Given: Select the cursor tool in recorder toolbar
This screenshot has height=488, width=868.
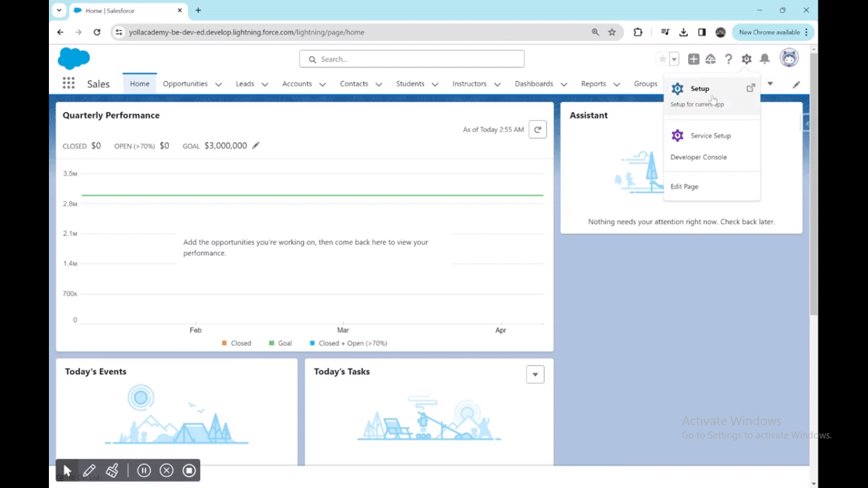Looking at the screenshot, I should (x=67, y=471).
